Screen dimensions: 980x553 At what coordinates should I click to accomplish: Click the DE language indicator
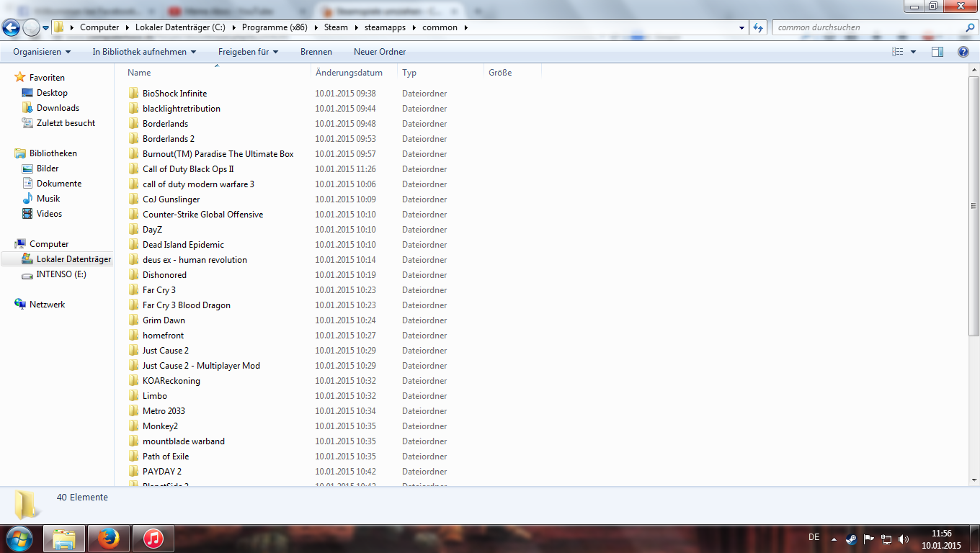(x=814, y=537)
